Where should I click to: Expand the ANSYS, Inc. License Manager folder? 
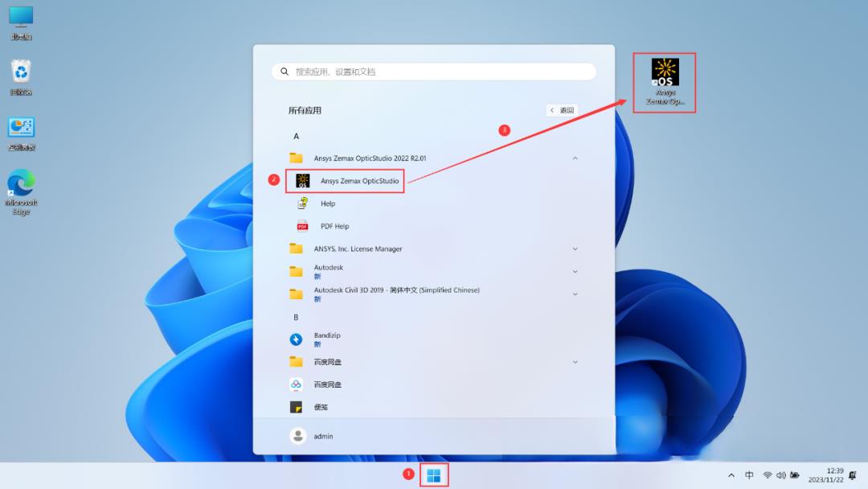pyautogui.click(x=575, y=249)
